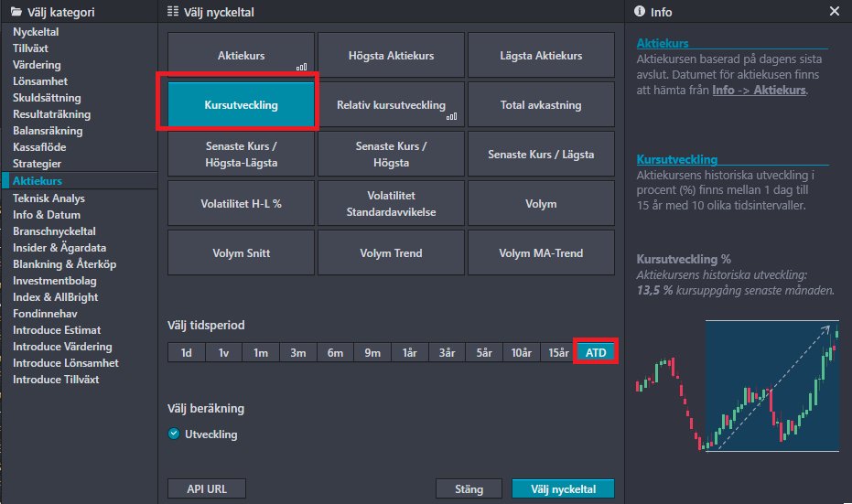The image size is (852, 504).
Task: Select the Strategier category
Action: (x=37, y=164)
